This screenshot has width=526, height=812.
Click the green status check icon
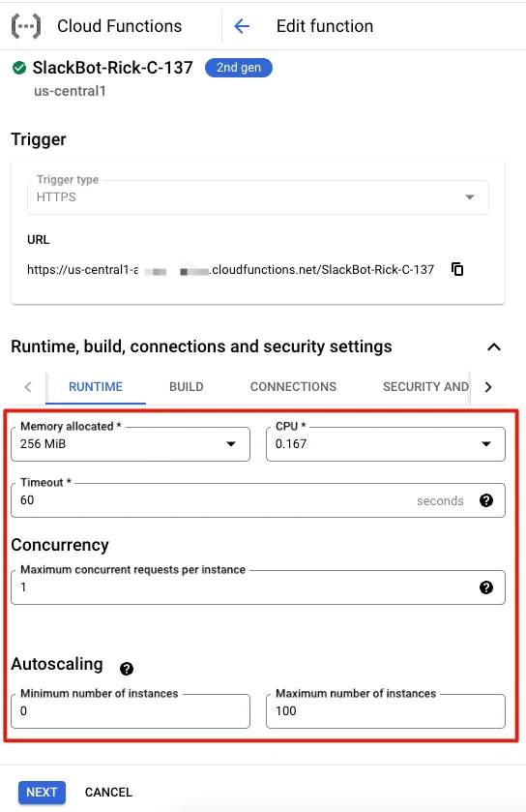(x=19, y=68)
